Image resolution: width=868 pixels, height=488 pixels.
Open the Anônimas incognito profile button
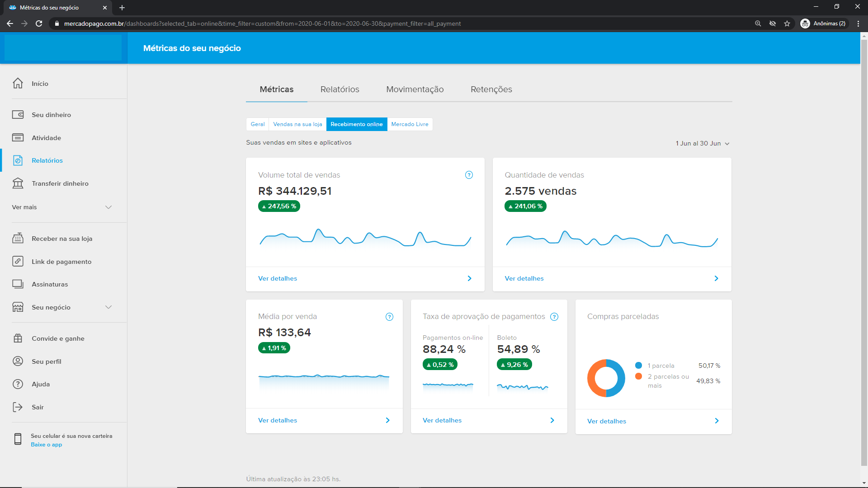(823, 23)
